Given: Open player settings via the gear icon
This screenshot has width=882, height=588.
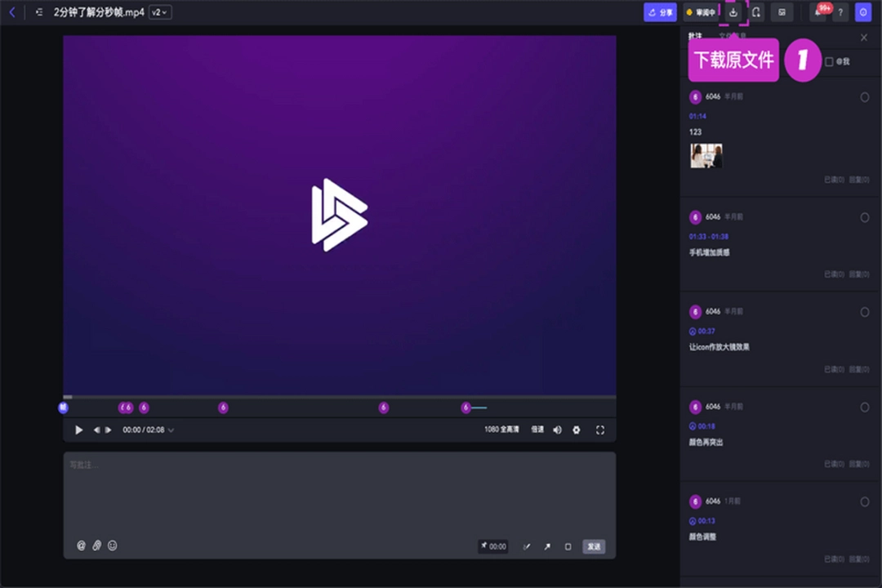Looking at the screenshot, I should coord(577,430).
